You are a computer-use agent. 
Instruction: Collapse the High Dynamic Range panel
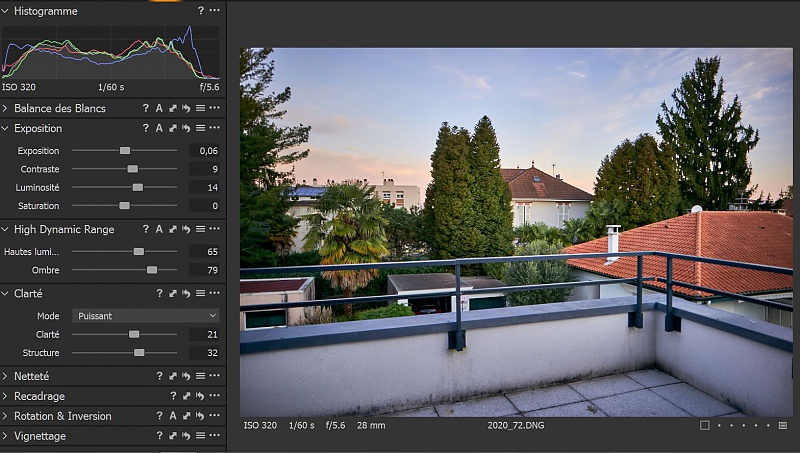(x=6, y=229)
